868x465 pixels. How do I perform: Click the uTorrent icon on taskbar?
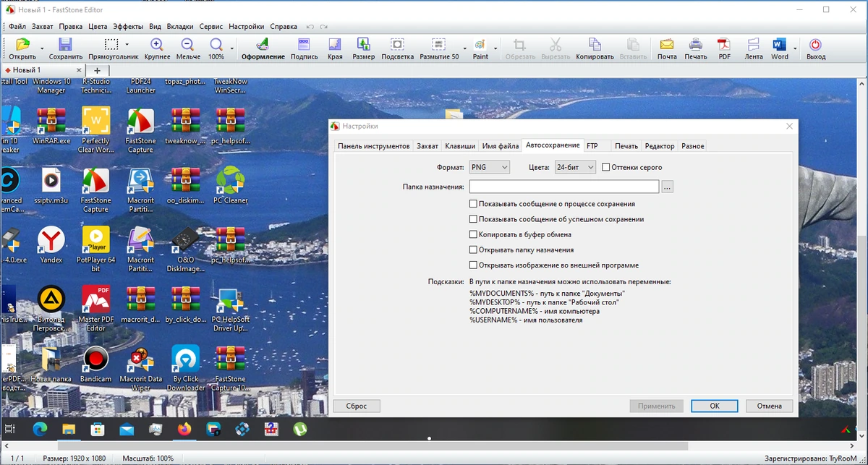[x=300, y=430]
